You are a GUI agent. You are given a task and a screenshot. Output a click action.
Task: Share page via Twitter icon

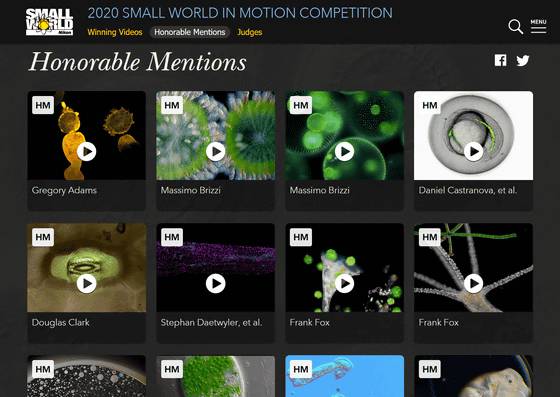tap(523, 61)
